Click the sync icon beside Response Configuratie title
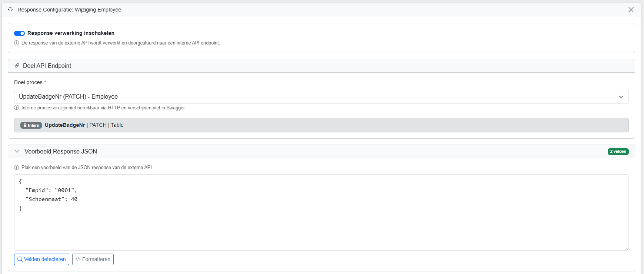 coord(10,10)
